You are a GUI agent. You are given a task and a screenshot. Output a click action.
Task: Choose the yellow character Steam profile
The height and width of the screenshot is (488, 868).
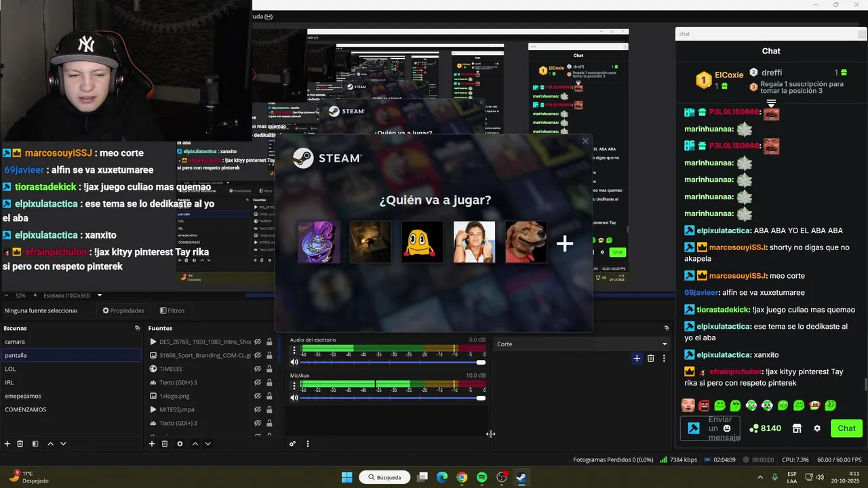click(422, 242)
